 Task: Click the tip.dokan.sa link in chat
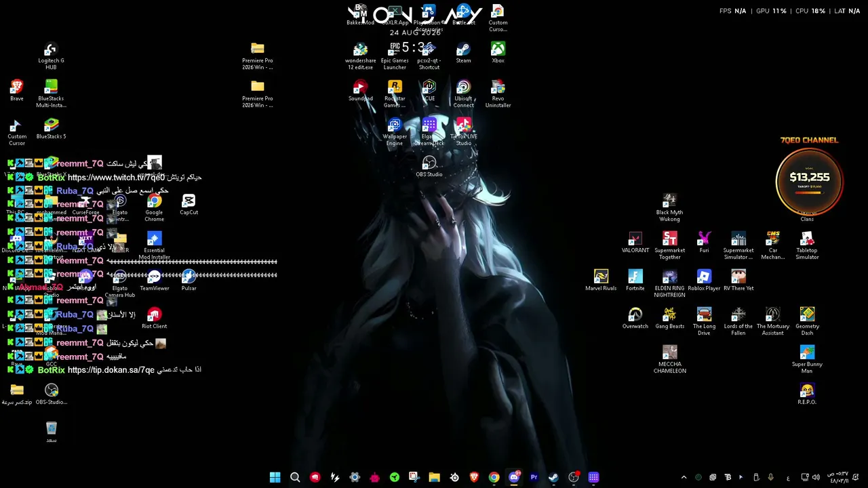pyautogui.click(x=111, y=370)
